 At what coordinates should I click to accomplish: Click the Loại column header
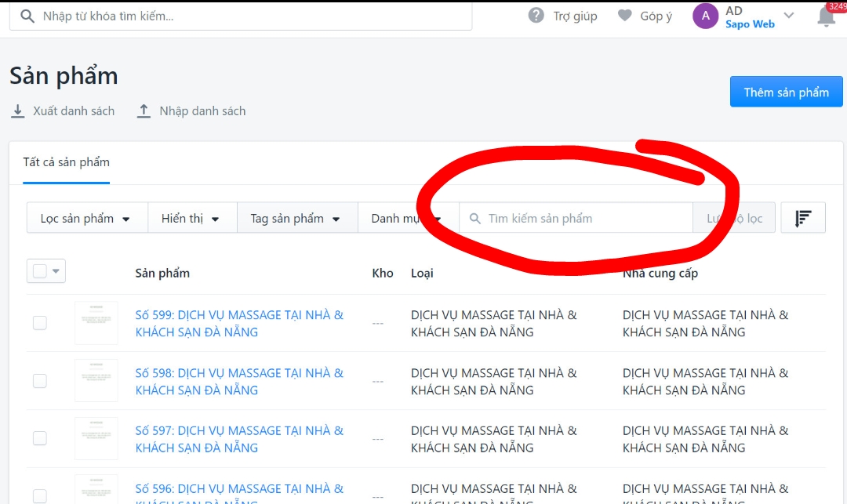[422, 273]
